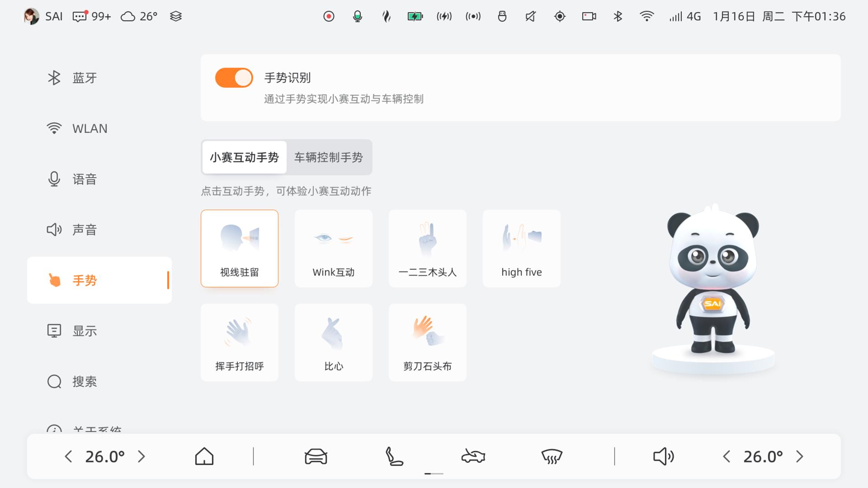Switch to the 车辆控制手势 tab
Viewport: 868px width, 488px height.
pyautogui.click(x=329, y=157)
